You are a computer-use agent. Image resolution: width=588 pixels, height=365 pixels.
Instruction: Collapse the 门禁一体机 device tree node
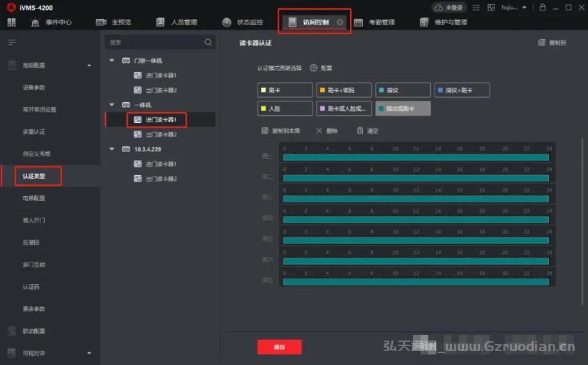112,61
